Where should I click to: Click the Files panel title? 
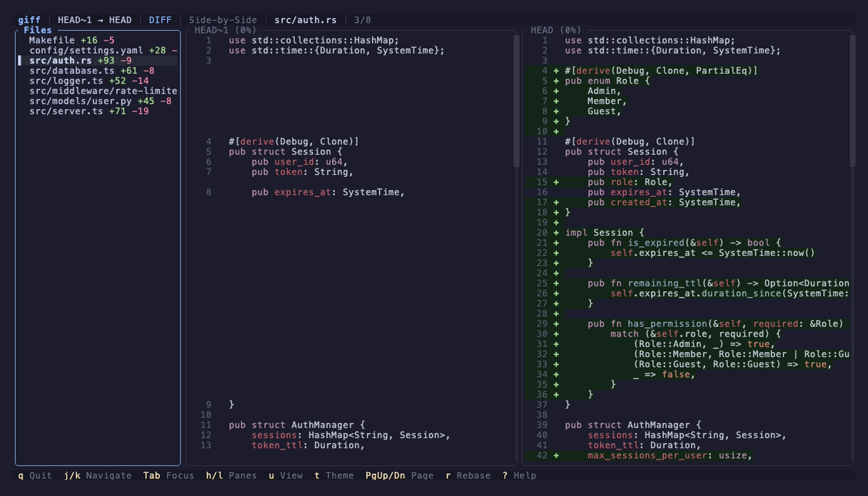38,30
